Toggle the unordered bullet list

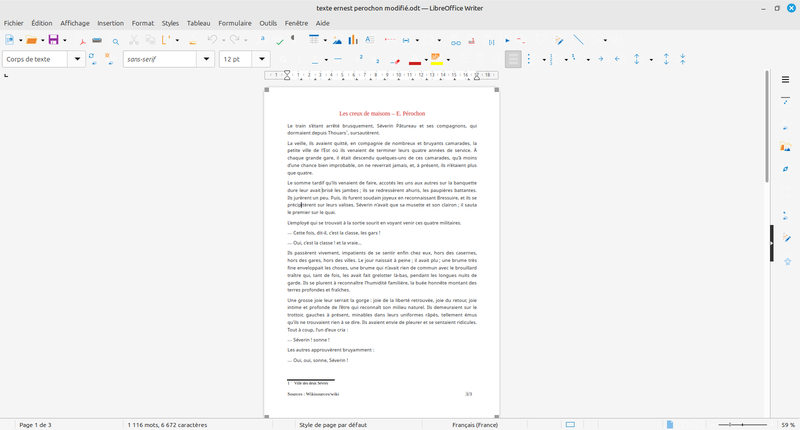tap(529, 59)
